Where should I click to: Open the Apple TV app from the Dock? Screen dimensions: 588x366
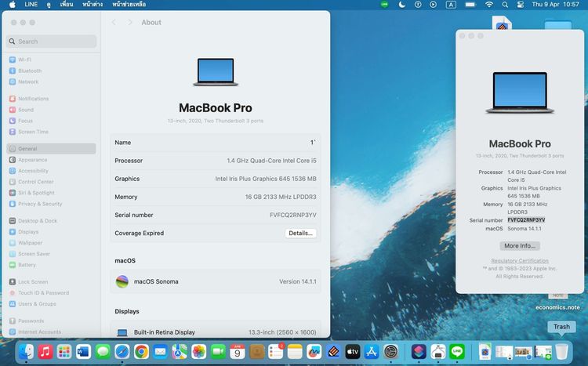pos(353,352)
